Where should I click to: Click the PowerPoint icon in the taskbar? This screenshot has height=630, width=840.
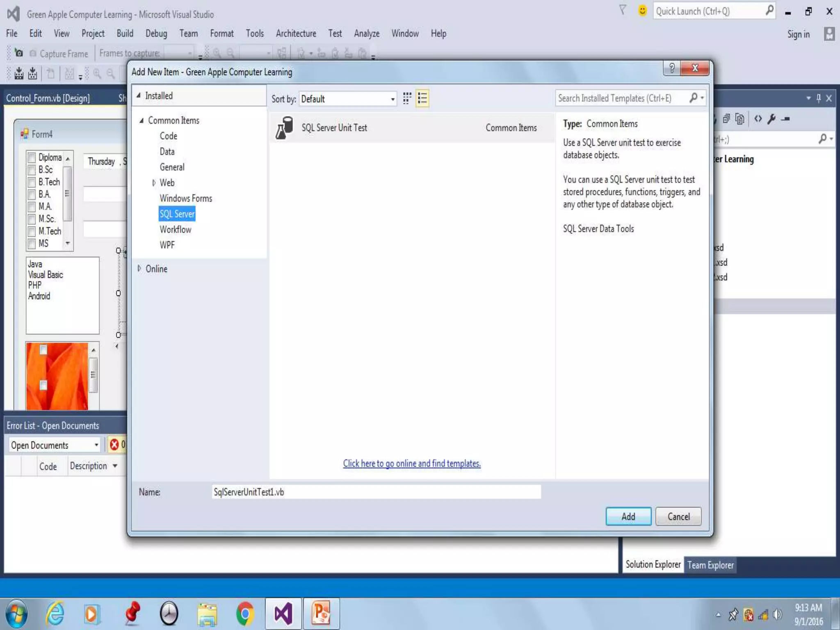pyautogui.click(x=321, y=614)
